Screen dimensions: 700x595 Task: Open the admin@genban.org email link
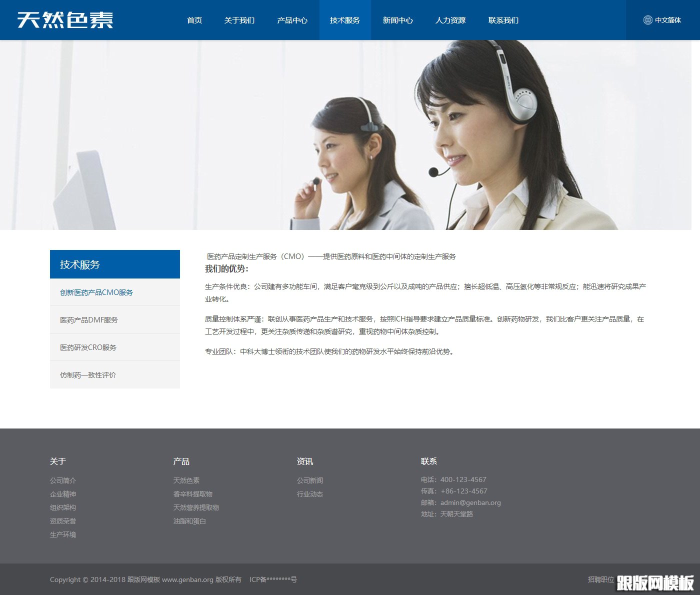tap(470, 502)
